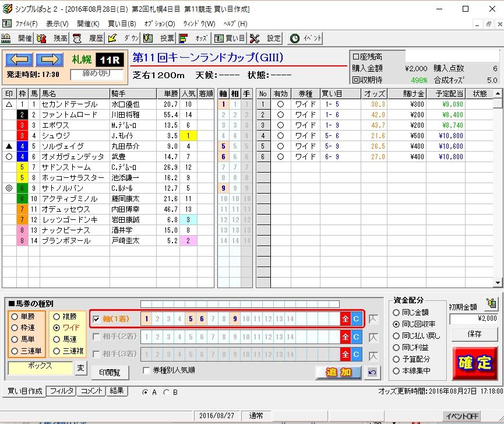Click the 印閲覧 button
This screenshot has height=424, width=504.
110,373
